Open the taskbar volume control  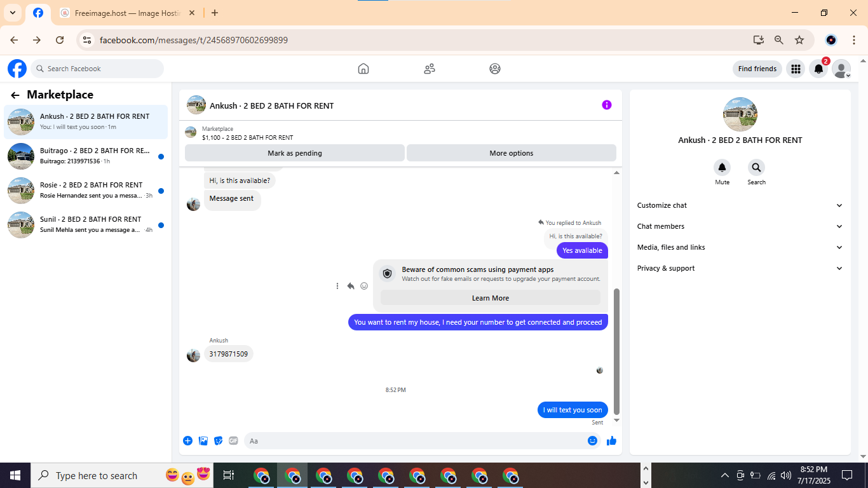(786, 475)
